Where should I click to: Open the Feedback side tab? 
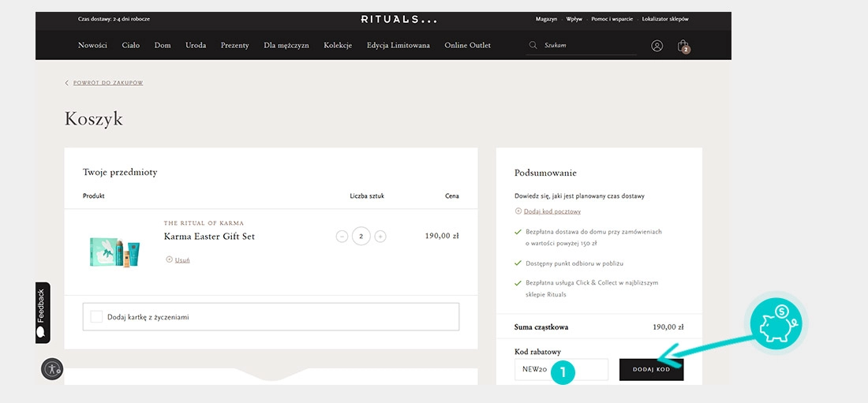coord(43,313)
